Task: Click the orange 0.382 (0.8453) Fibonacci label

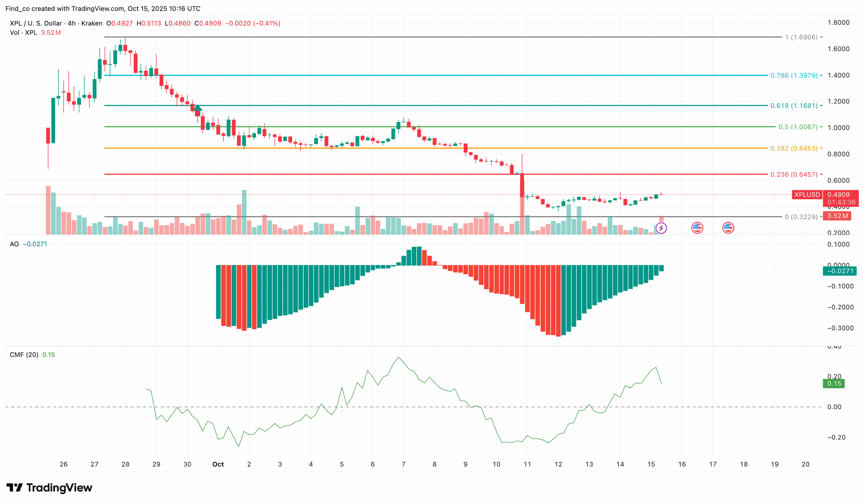Action: tap(794, 149)
